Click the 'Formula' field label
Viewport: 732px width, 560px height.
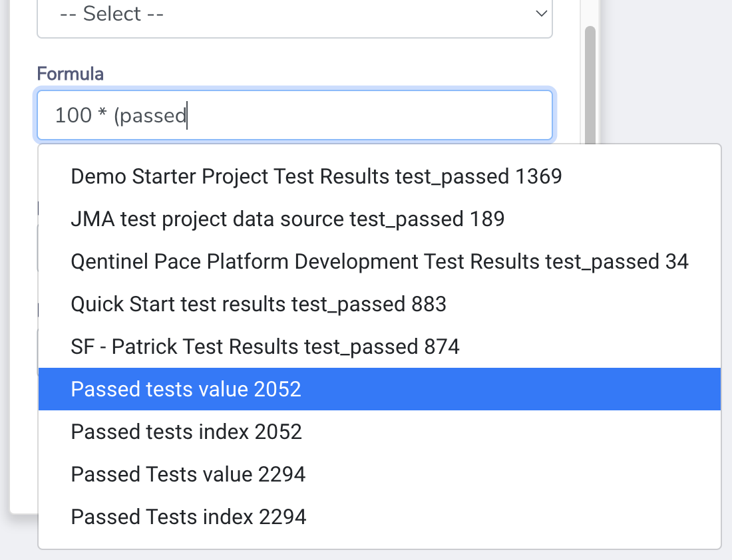pos(70,74)
